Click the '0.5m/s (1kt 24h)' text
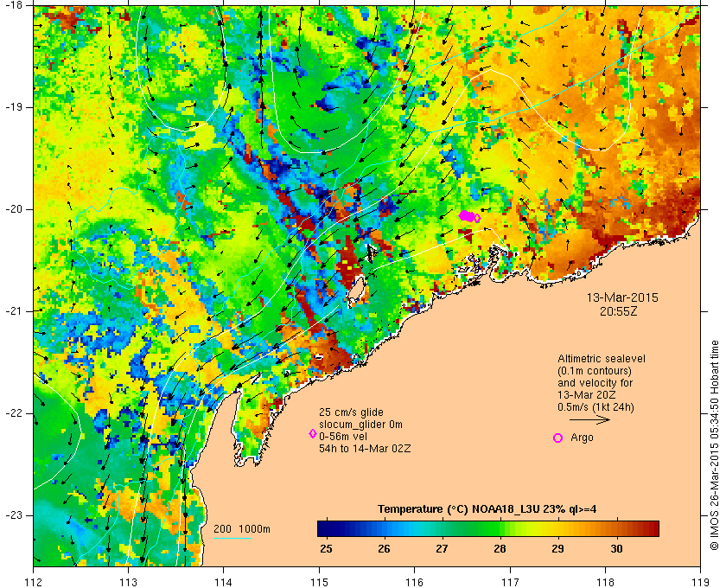726x588 pixels. (595, 407)
